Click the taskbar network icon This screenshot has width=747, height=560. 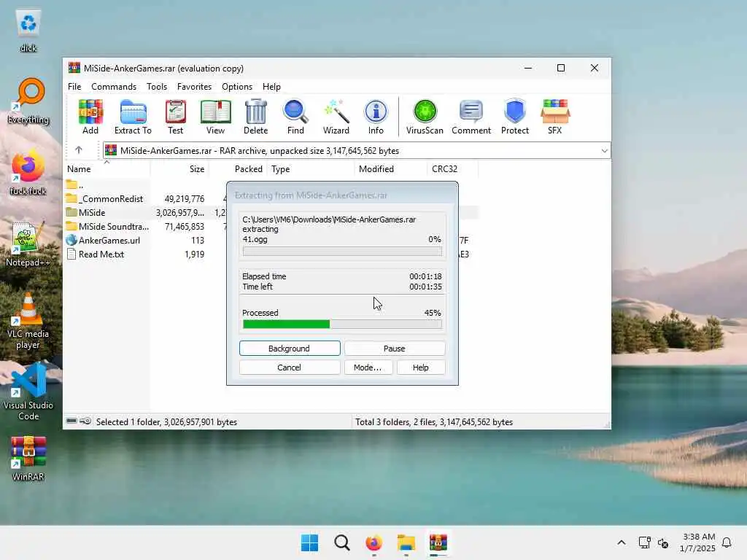[x=645, y=542]
